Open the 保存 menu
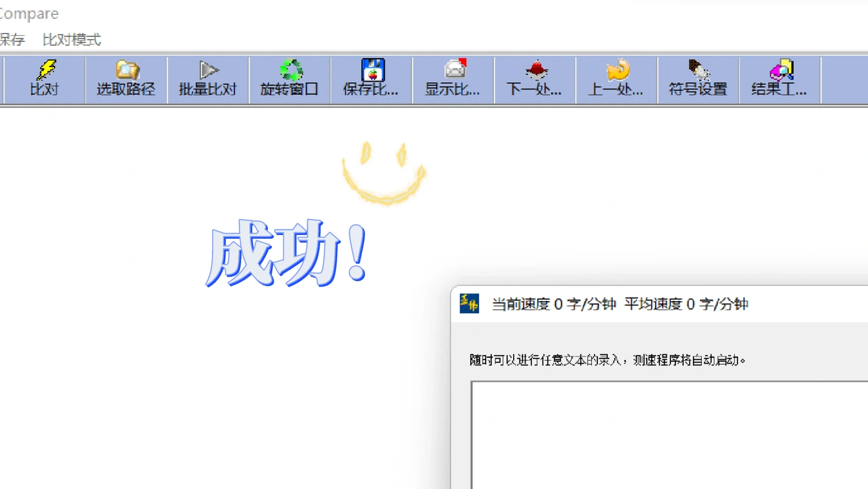This screenshot has height=489, width=868. point(12,40)
